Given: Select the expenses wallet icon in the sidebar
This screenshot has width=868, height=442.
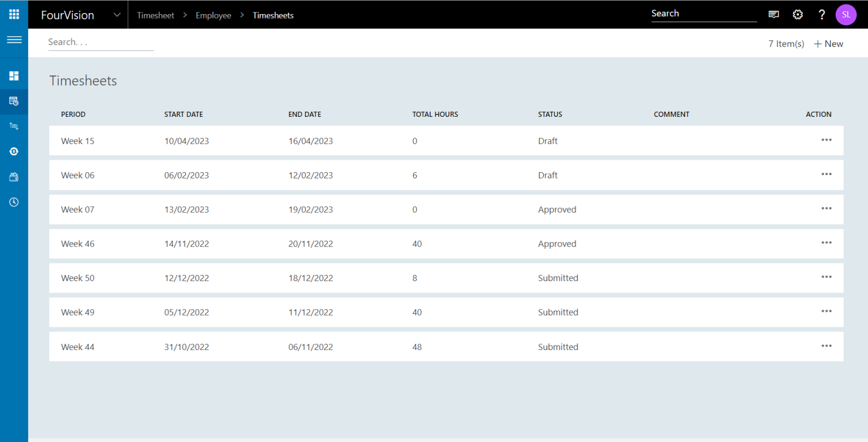Looking at the screenshot, I should pos(14,176).
